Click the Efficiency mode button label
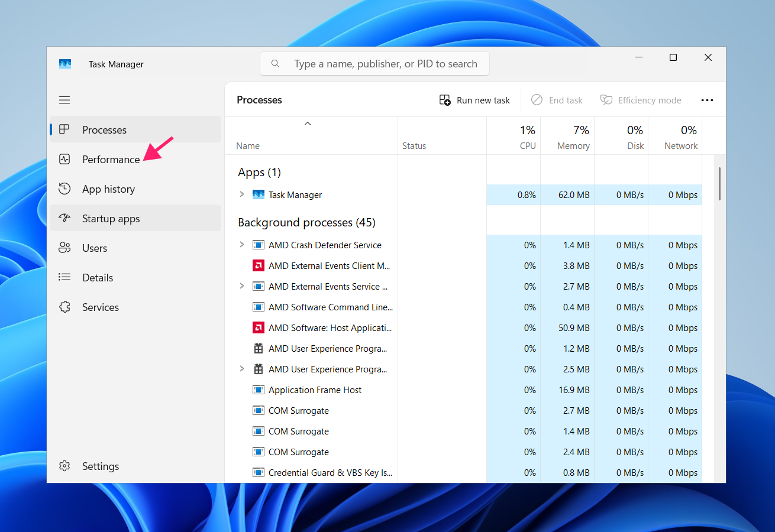The width and height of the screenshot is (775, 532). coord(650,100)
